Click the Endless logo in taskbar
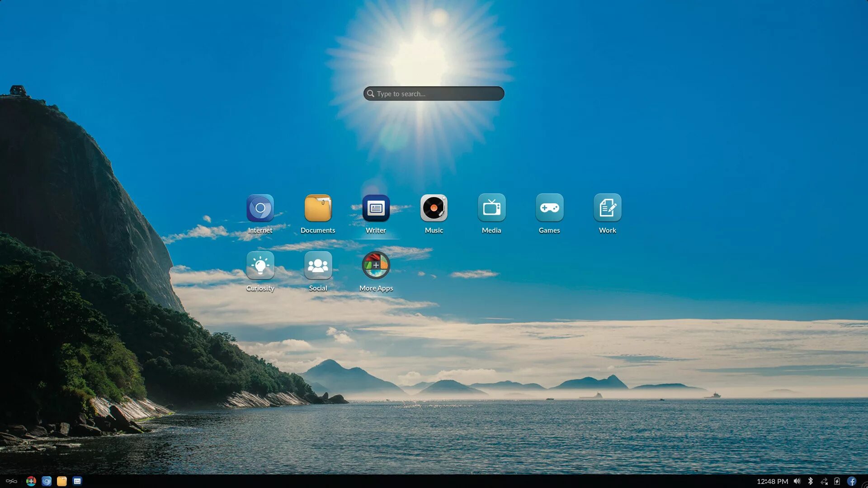Viewport: 868px width, 488px height. click(x=11, y=481)
